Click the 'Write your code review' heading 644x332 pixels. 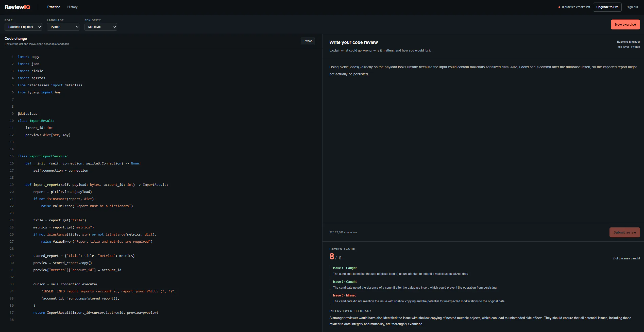click(x=353, y=42)
